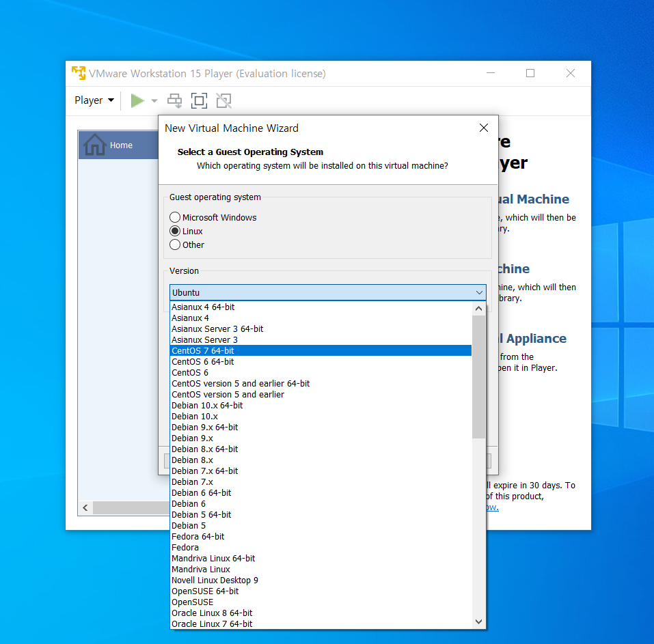Select OpenSUSE entry
This screenshot has width=654, height=644.
click(321, 602)
